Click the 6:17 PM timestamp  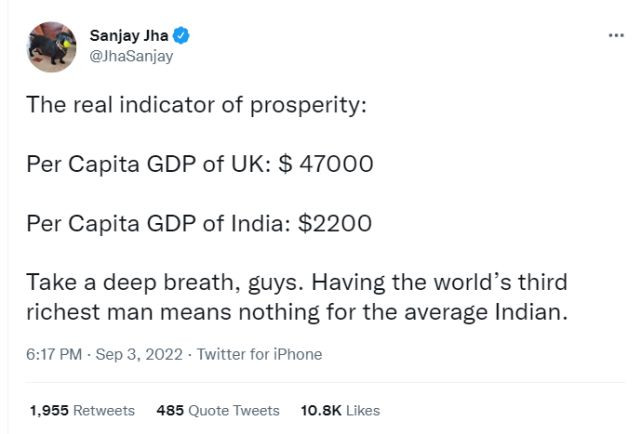(x=54, y=354)
